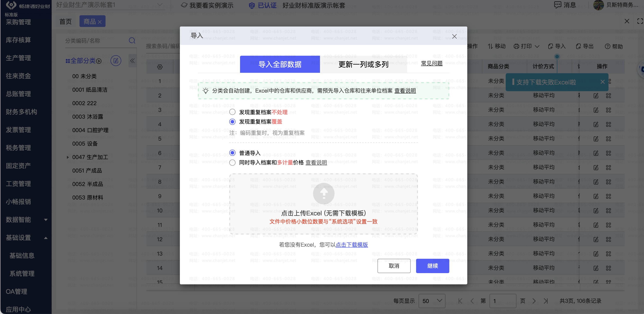The height and width of the screenshot is (314, 644).
Task: Go to the first page icon
Action: pyautogui.click(x=460, y=301)
